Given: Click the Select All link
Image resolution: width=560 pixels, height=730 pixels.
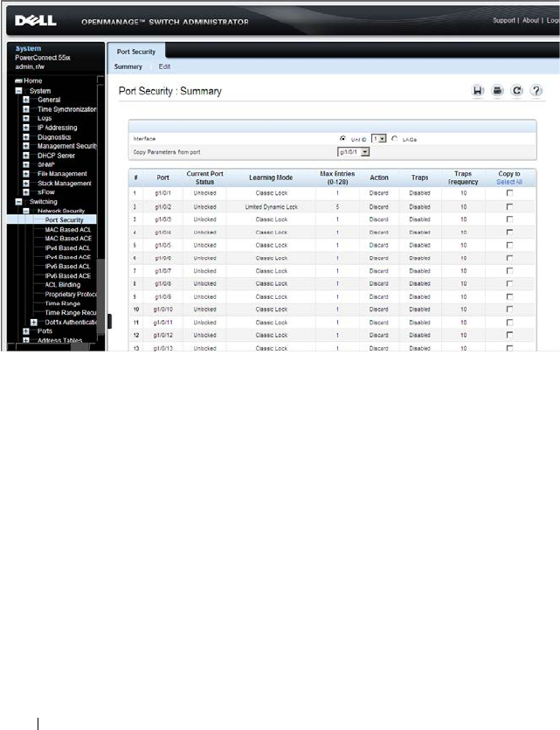Looking at the screenshot, I should point(509,182).
